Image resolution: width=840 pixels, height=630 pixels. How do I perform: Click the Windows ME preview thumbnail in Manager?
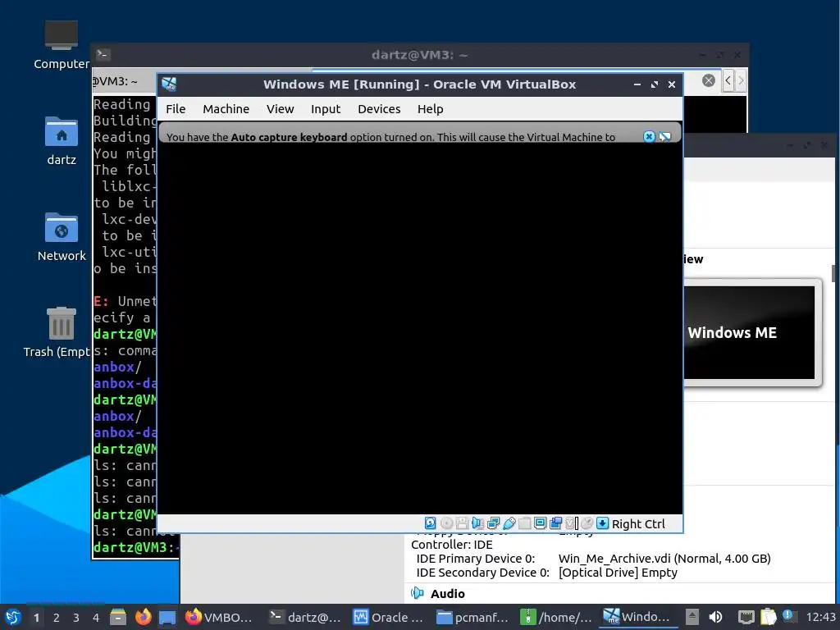pyautogui.click(x=750, y=332)
